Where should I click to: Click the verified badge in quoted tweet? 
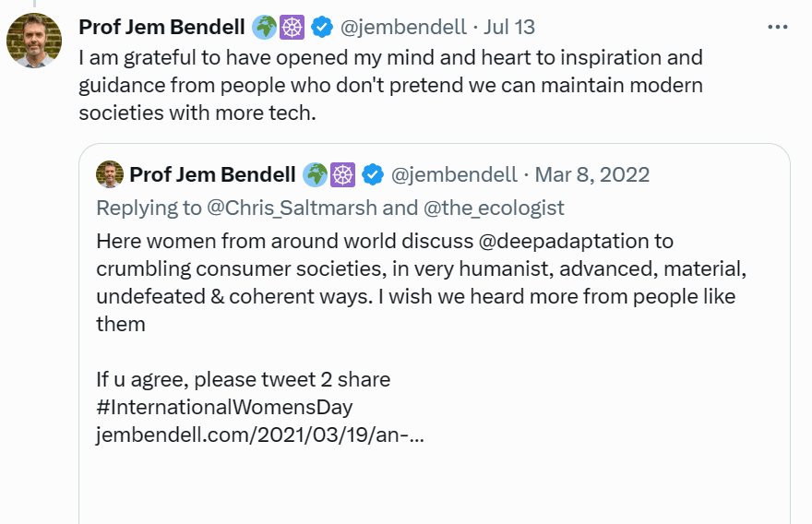[x=373, y=174]
